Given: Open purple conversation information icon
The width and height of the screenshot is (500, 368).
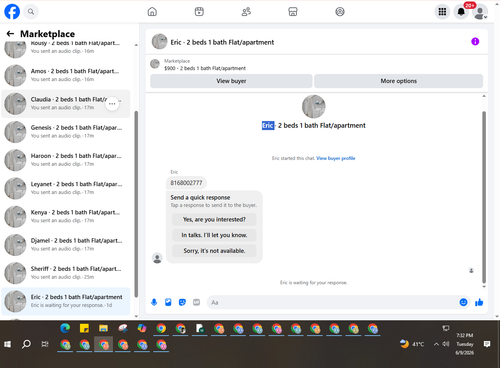Looking at the screenshot, I should pyautogui.click(x=475, y=42).
